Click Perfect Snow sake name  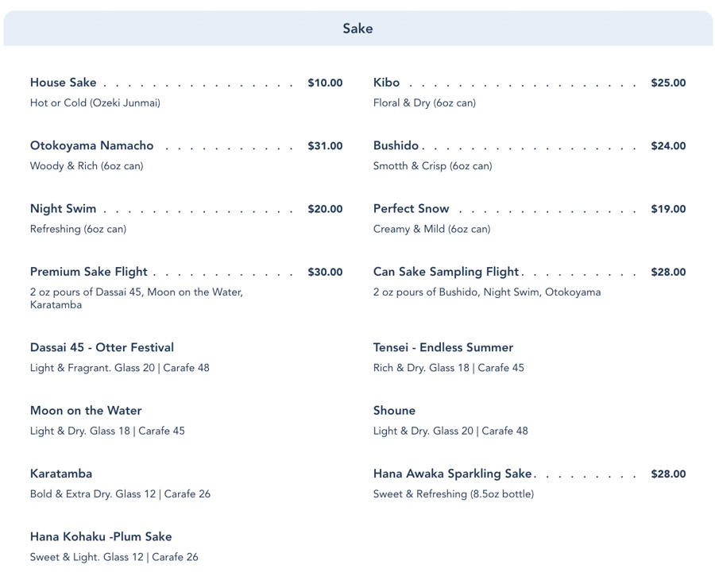(x=412, y=209)
